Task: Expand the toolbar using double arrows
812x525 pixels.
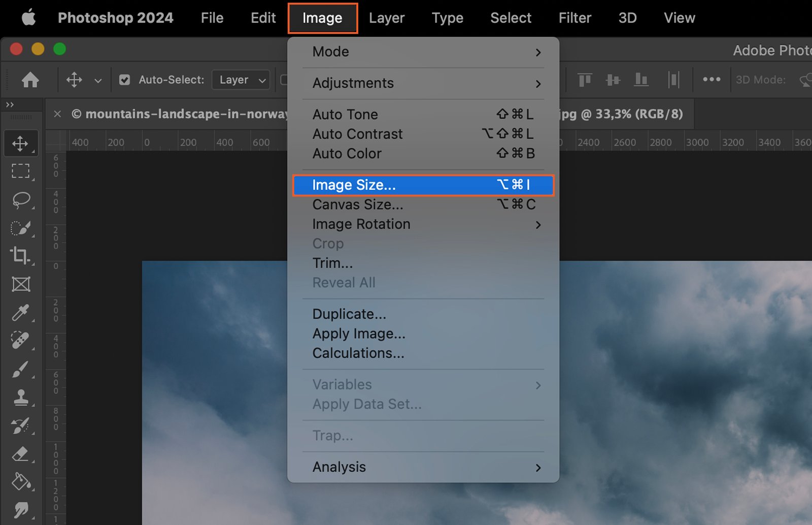Action: 10,105
